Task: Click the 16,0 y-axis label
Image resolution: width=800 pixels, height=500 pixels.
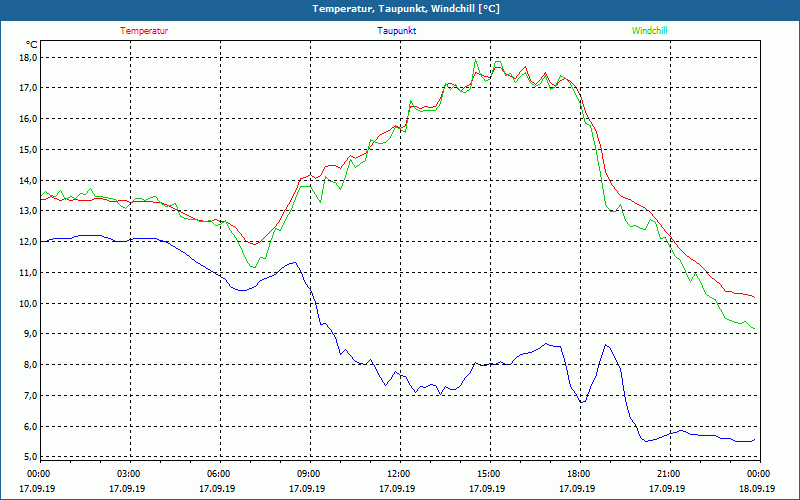Action: tap(29, 118)
